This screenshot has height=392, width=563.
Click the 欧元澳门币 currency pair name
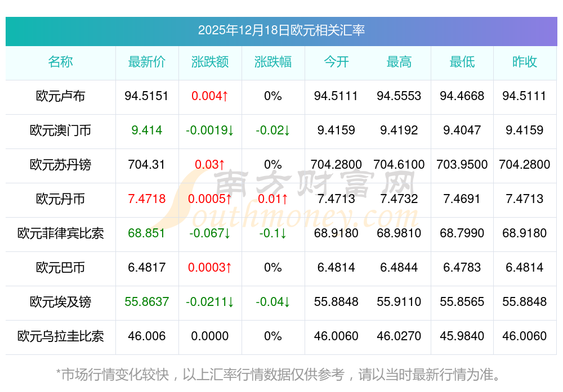pyautogui.click(x=60, y=130)
